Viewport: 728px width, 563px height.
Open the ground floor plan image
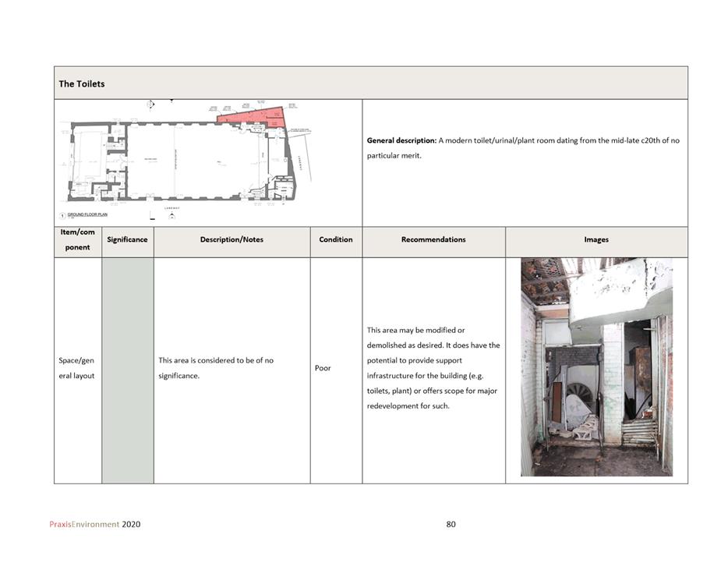186,161
